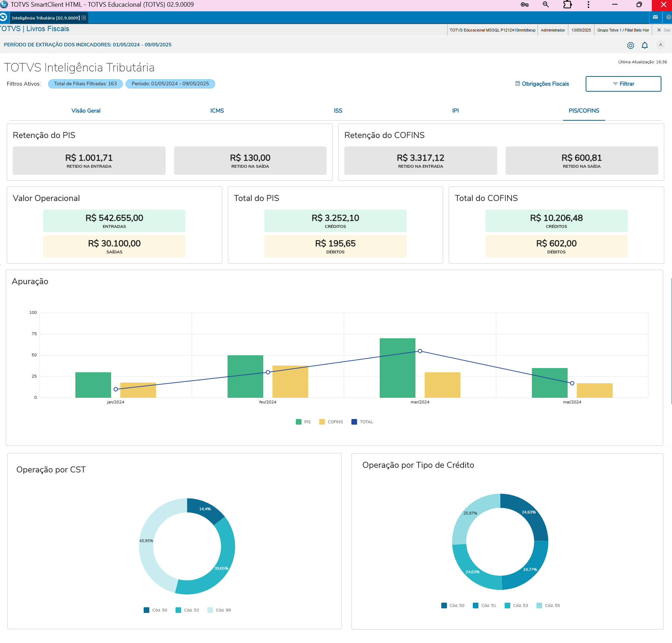Viewport: 672px width, 643px height.
Task: Open the browser extensions puzzle icon
Action: [567, 5]
